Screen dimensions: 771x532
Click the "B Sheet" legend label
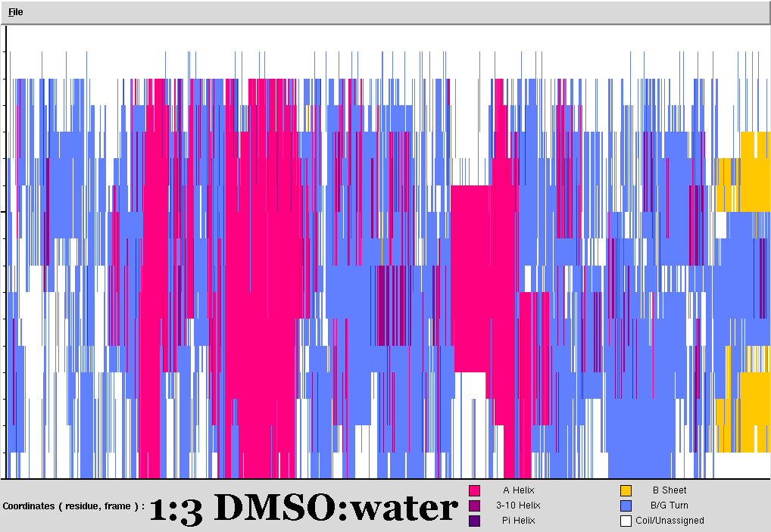(x=670, y=490)
